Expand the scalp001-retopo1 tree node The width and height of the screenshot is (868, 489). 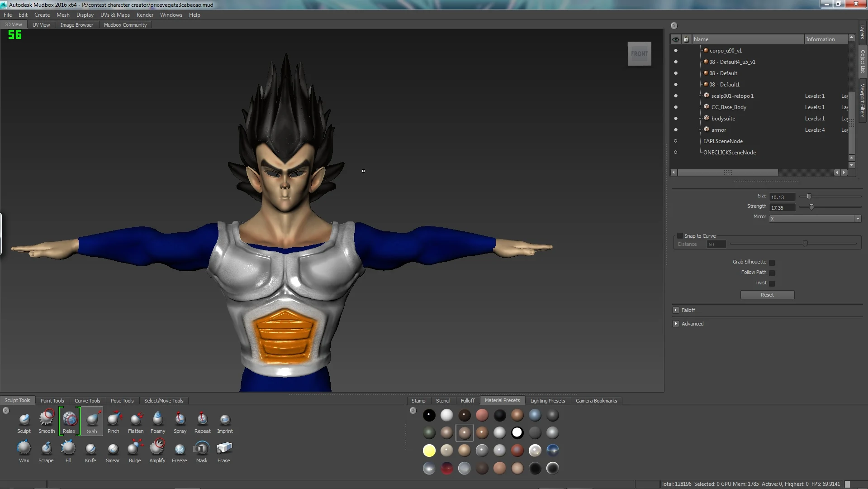click(x=700, y=96)
